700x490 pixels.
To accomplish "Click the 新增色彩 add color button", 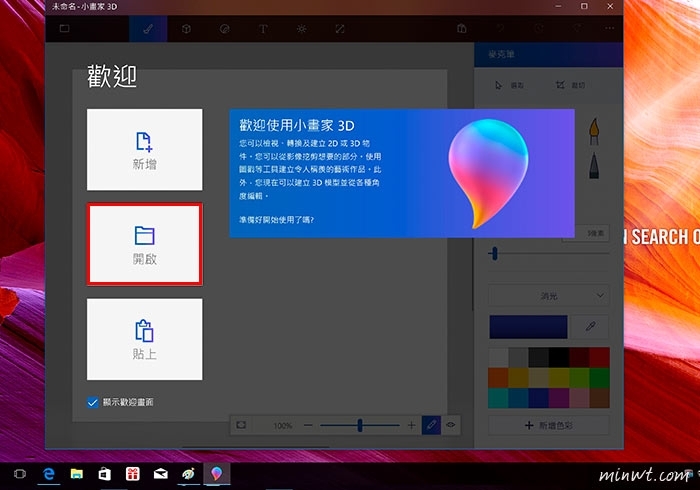I will [548, 426].
